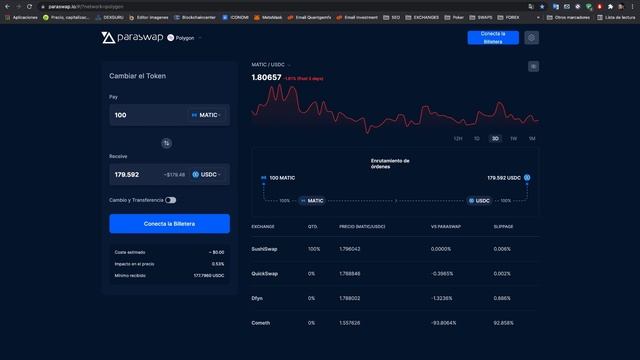
Task: Click the price value 1.80657
Action: [266, 77]
